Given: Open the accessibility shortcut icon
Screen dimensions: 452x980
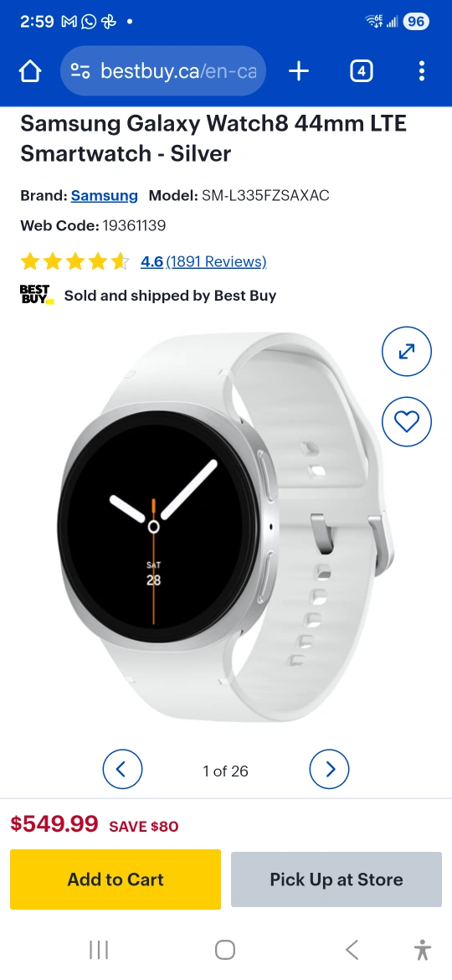Looking at the screenshot, I should pyautogui.click(x=423, y=950).
